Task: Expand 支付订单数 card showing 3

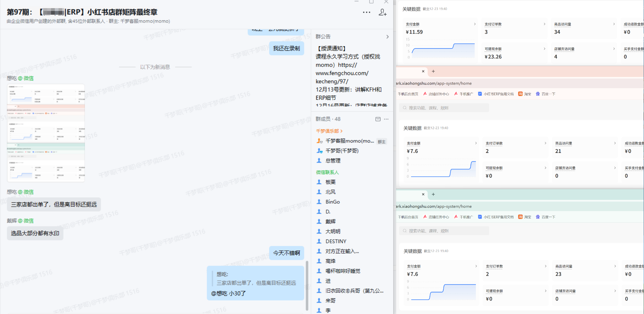Action: pos(544,24)
